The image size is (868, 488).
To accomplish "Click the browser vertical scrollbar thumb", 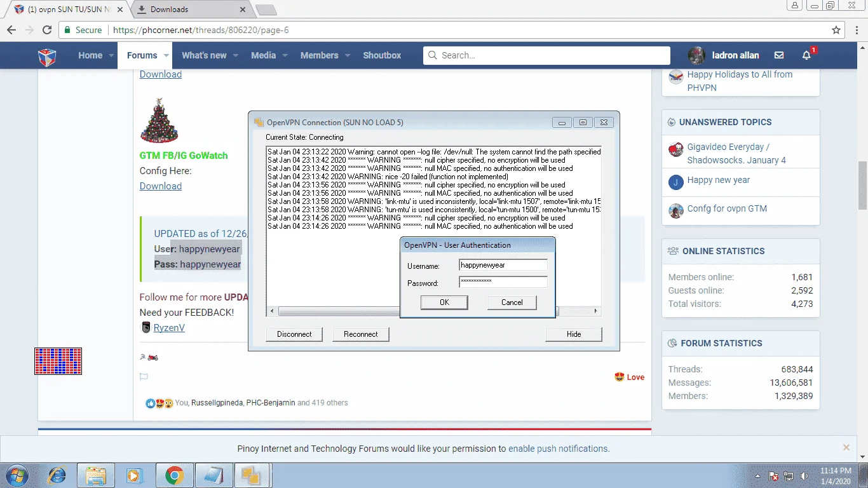I will 863,185.
